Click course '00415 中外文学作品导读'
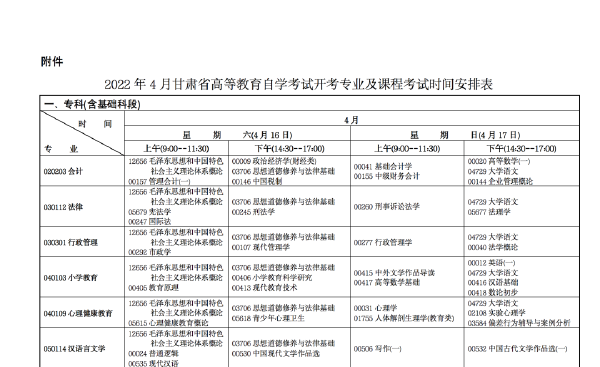The height and width of the screenshot is (367, 600). click(x=394, y=273)
